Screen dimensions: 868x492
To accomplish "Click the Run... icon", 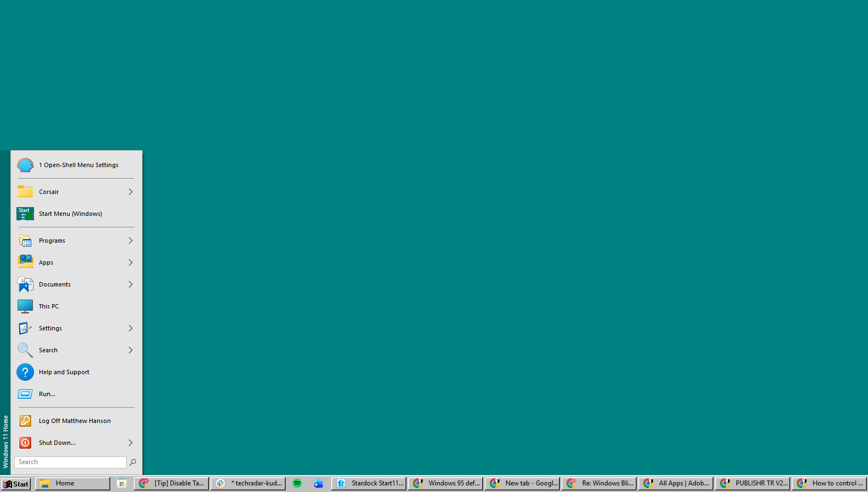I will [25, 394].
